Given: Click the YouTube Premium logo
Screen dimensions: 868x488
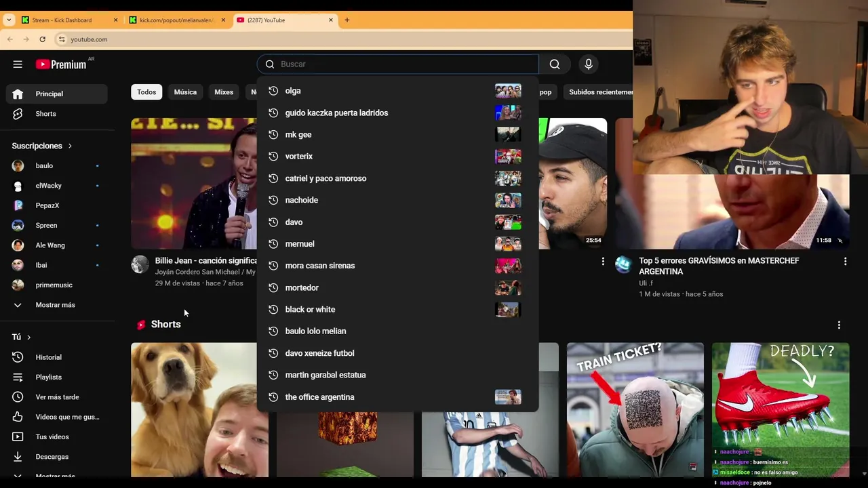Looking at the screenshot, I should [61, 64].
